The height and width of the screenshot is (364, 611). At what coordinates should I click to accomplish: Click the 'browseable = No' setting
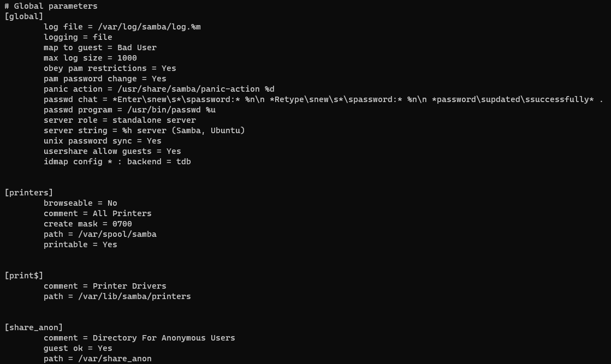(x=80, y=203)
